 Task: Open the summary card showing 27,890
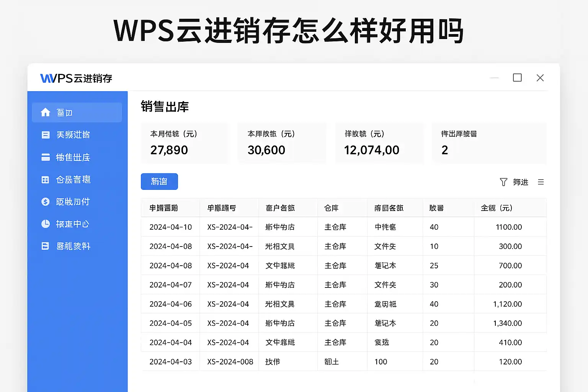click(185, 143)
